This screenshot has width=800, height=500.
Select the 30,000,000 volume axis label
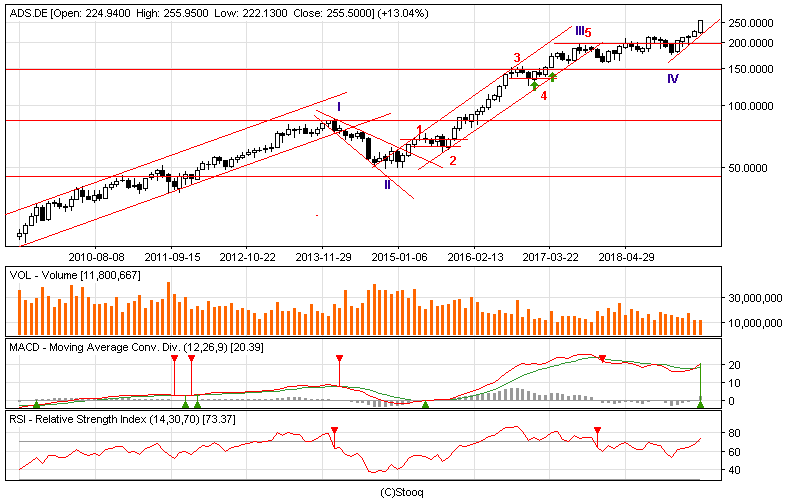[x=755, y=298]
